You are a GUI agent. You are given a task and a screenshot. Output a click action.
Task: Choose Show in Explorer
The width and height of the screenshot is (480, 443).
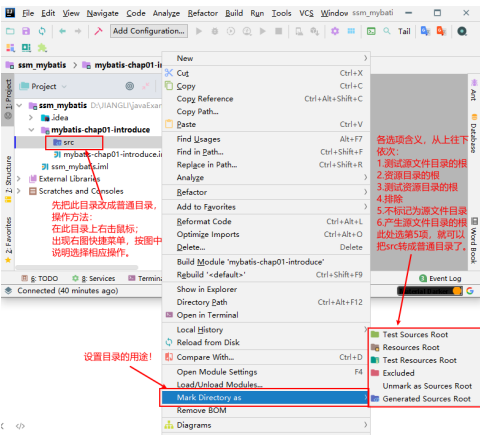coord(266,289)
